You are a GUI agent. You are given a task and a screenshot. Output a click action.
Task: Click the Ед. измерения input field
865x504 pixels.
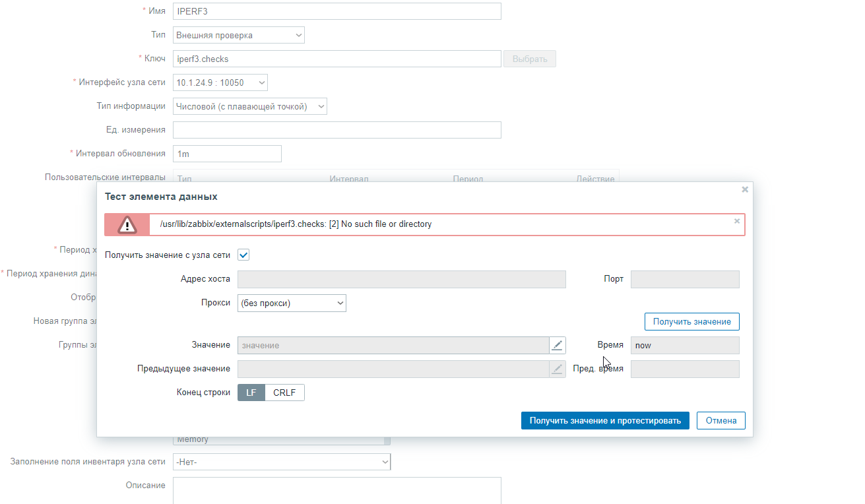click(x=336, y=130)
